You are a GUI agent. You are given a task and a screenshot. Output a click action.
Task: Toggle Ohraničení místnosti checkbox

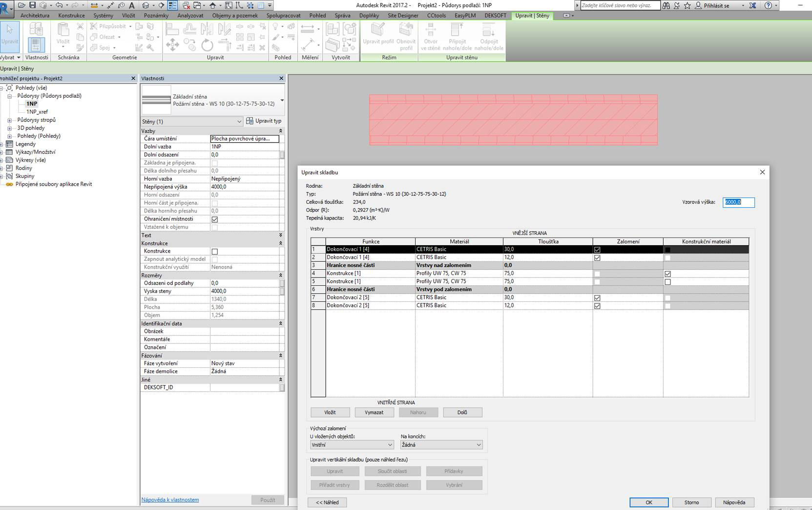click(214, 219)
